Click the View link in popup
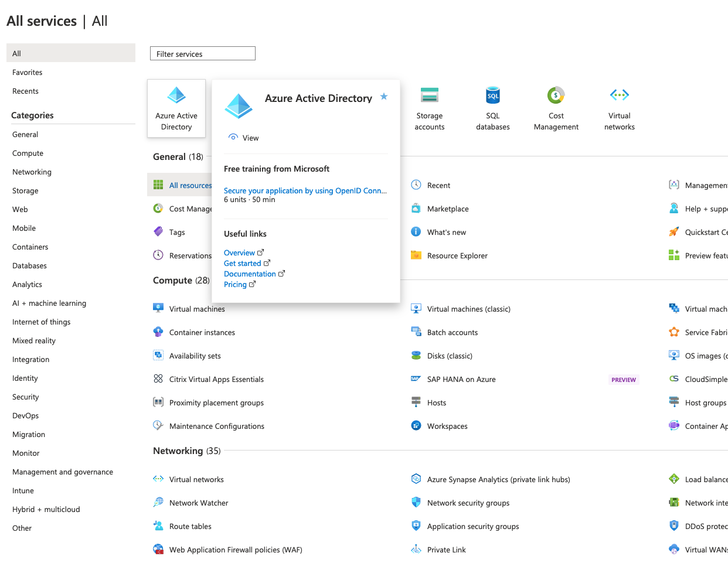 tap(250, 138)
